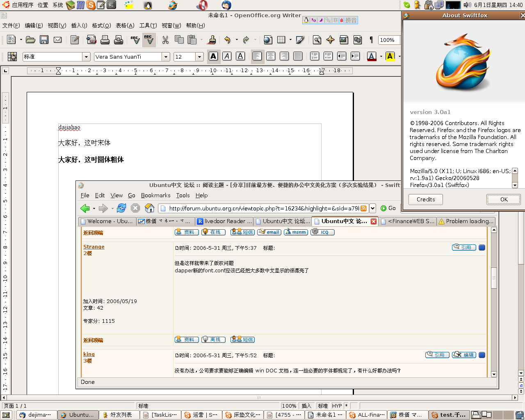Image resolution: width=525 pixels, height=420 pixels.
Task: Expand the Swiftfox URL history dropdown
Action: tap(372, 208)
